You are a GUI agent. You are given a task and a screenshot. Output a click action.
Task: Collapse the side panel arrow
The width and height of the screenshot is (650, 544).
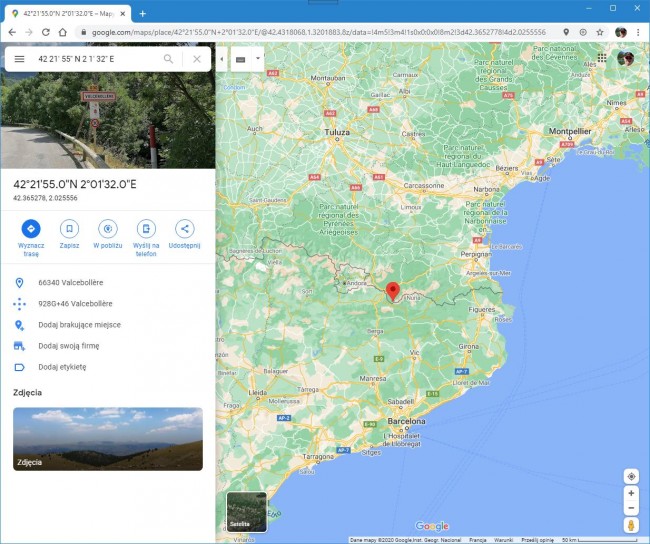point(222,59)
